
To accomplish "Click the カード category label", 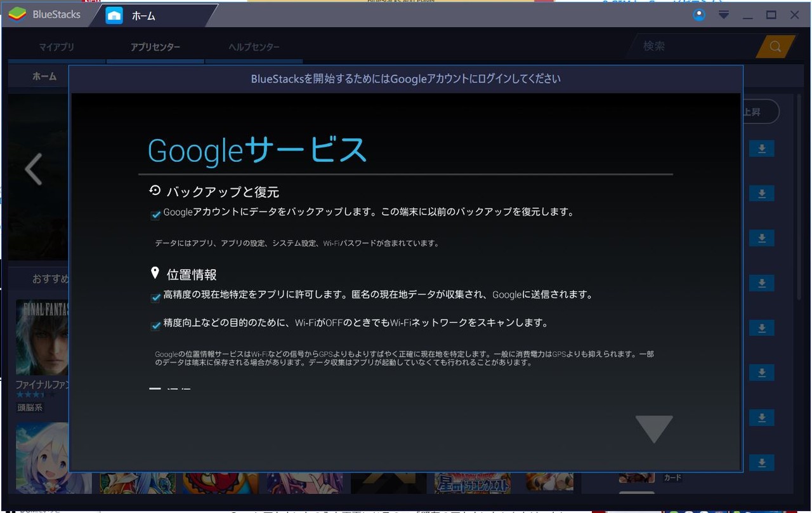I will point(672,477).
